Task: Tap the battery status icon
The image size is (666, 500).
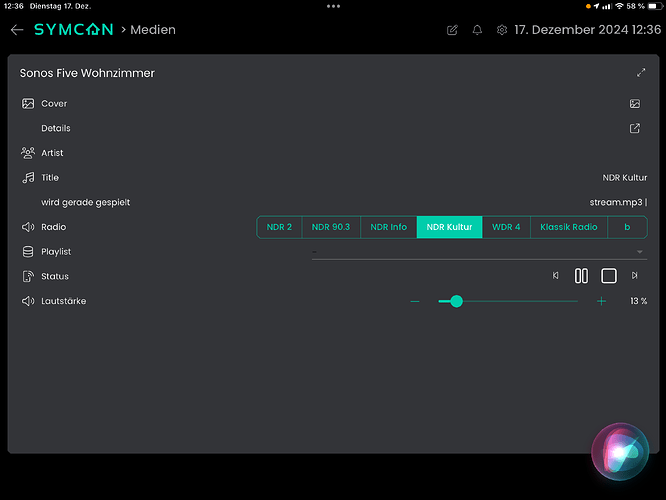Action: pyautogui.click(x=655, y=6)
